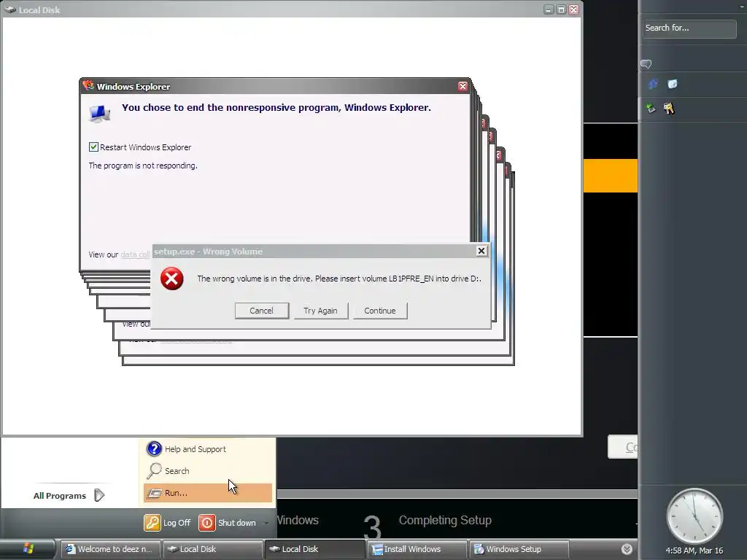
Task: Click the computer icon in Windows Explorer dialog
Action: click(99, 113)
